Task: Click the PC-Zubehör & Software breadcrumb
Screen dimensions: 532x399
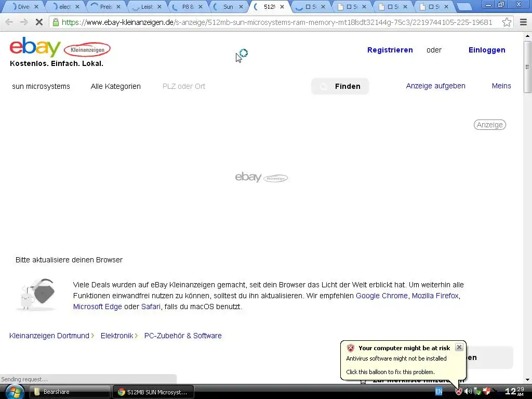Action: coord(183,336)
